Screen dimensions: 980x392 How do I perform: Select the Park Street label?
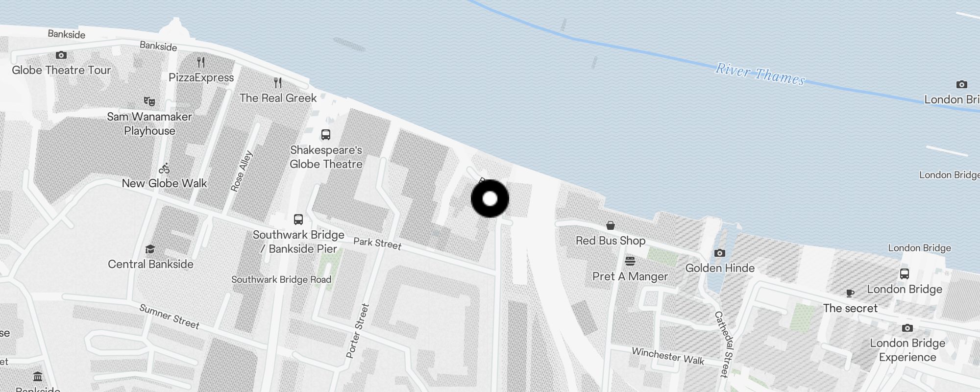377,244
